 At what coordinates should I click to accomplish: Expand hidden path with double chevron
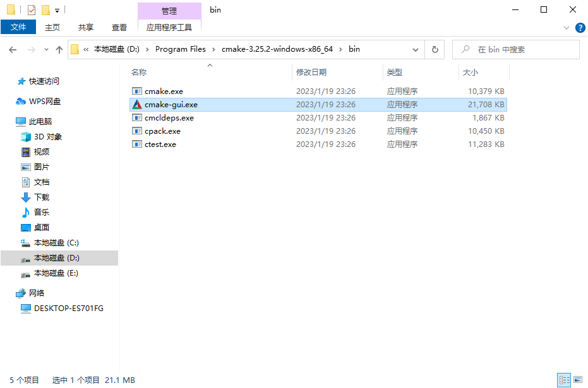tap(86, 49)
